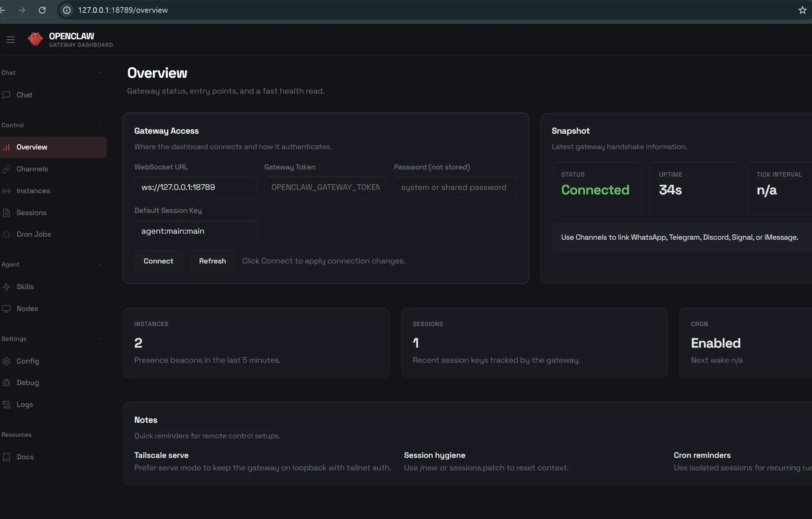Select Channels in the Control menu
The height and width of the screenshot is (519, 812).
click(32, 169)
